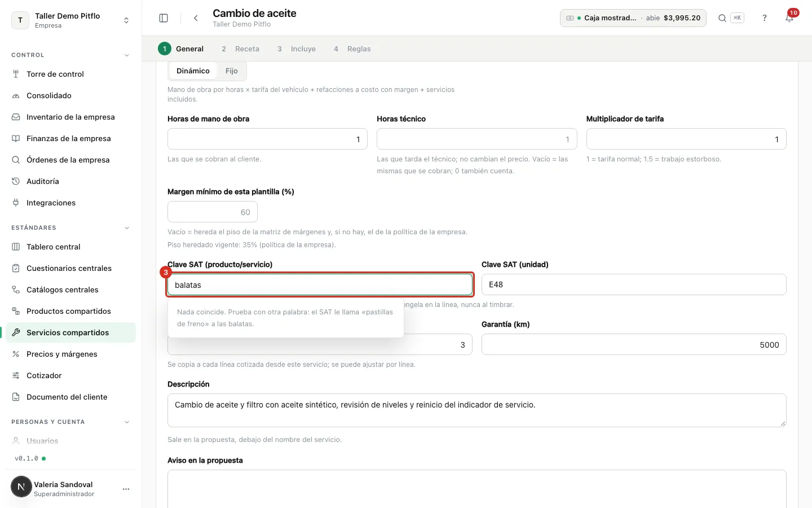
Task: Click the Horas técnico field
Action: (x=477, y=139)
